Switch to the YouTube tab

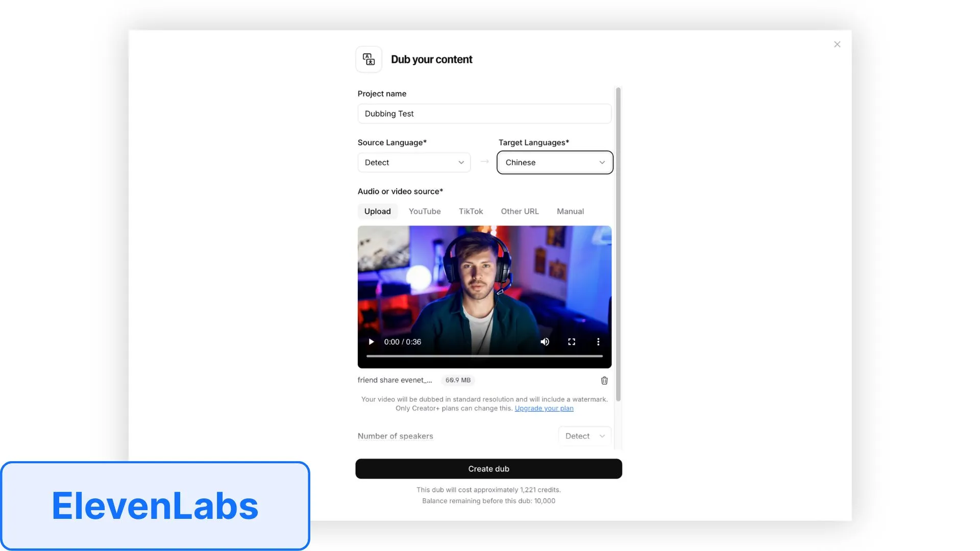coord(425,211)
